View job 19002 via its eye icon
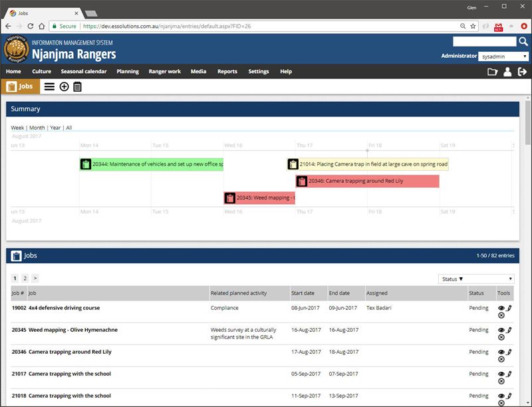The image size is (532, 407). [501, 308]
